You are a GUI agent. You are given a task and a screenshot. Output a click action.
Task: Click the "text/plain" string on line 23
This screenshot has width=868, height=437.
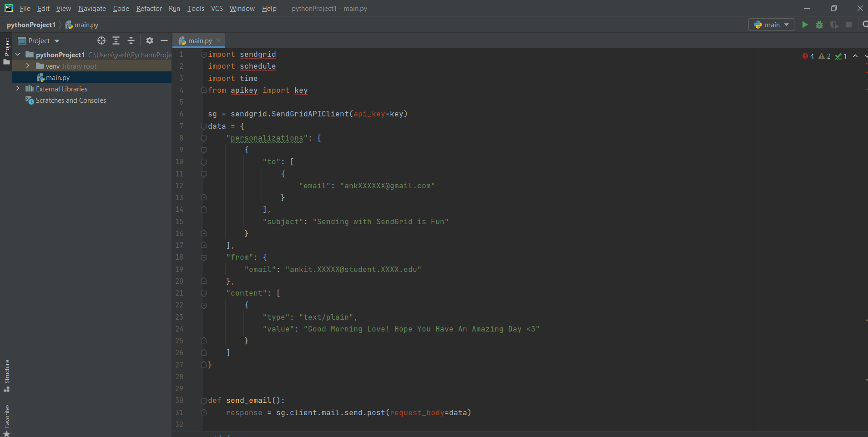tap(326, 317)
